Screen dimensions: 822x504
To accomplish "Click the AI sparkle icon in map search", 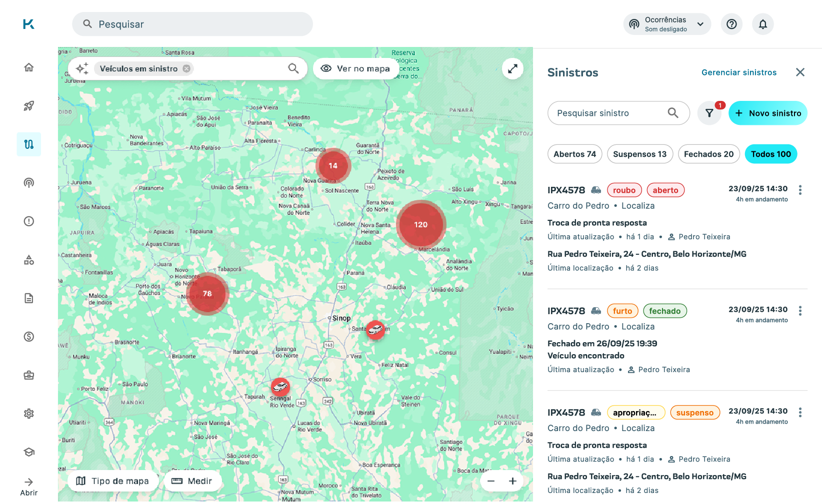I will 82,69.
